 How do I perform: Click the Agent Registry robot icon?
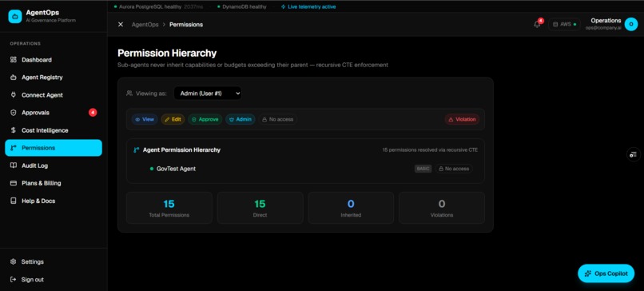coord(13,78)
